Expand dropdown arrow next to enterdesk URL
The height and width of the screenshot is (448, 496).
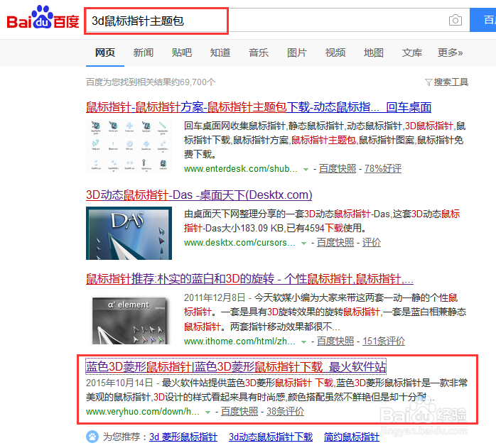(x=306, y=170)
